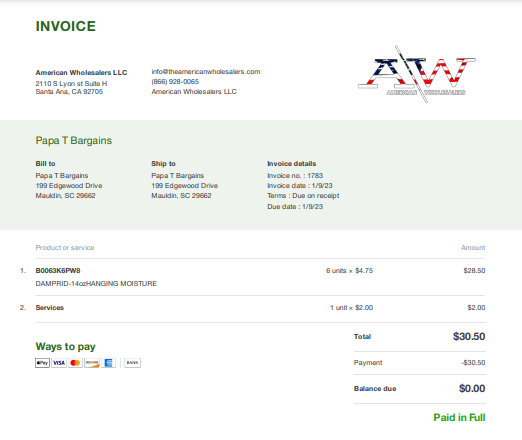Select the B0063K6PW8 product code

click(58, 271)
